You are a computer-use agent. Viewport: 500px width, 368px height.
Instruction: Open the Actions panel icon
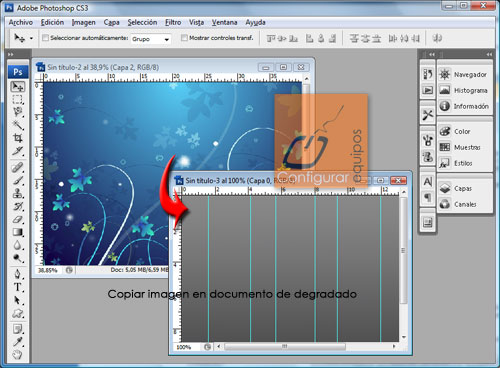tap(428, 90)
